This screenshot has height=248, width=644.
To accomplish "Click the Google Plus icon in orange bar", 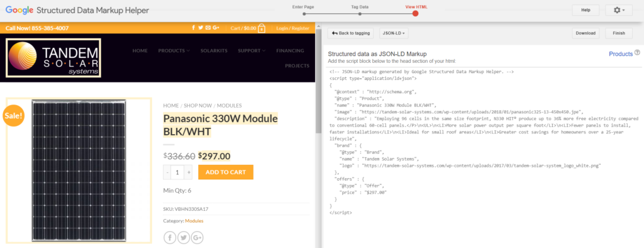I will [x=216, y=28].
